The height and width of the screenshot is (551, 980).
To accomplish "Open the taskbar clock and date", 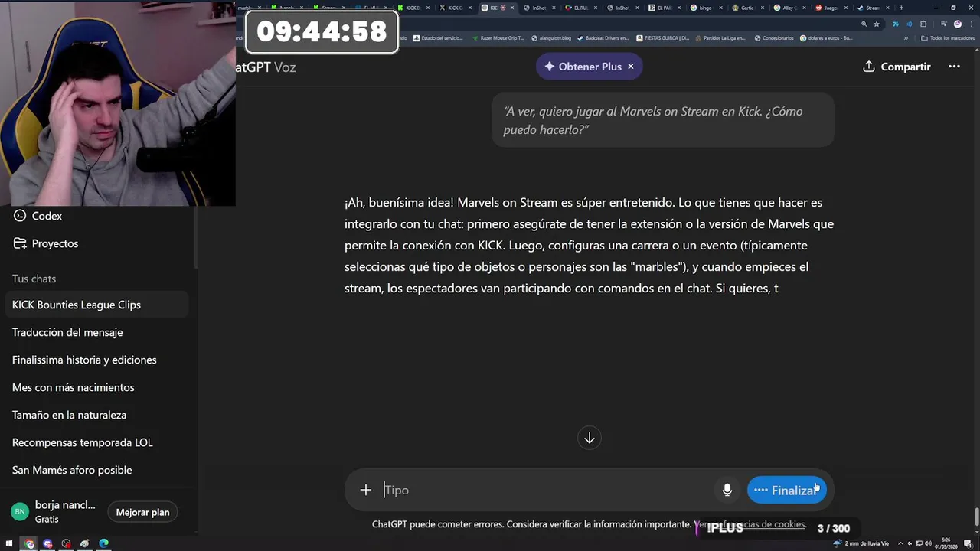I will click(x=946, y=543).
